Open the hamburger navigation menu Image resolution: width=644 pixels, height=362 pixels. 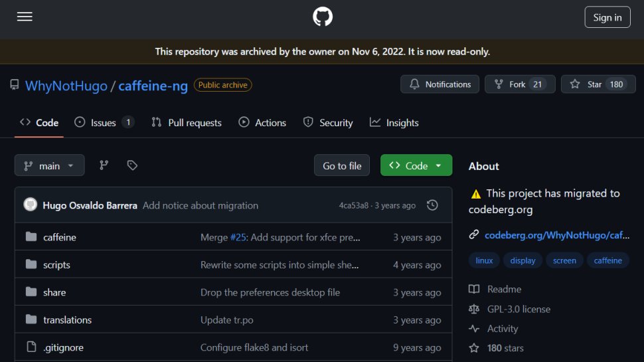[x=25, y=17]
